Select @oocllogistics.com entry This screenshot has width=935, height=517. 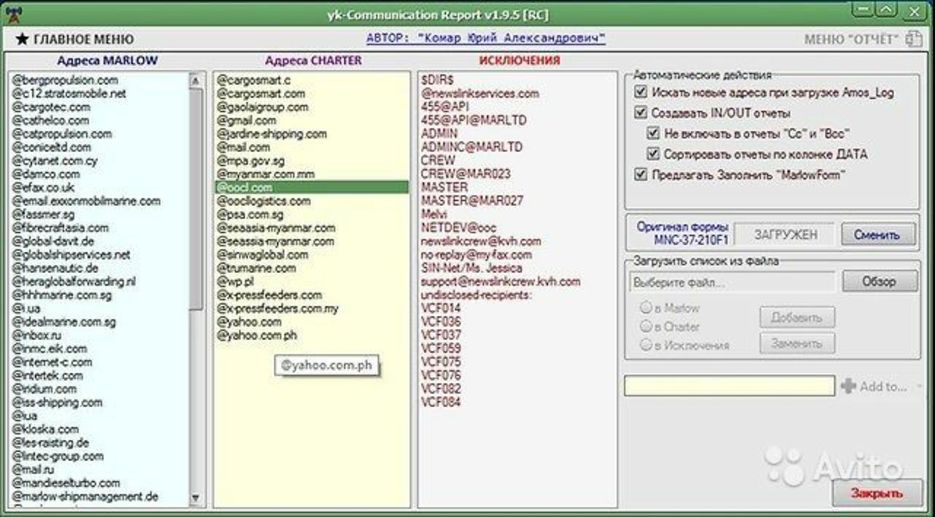[x=263, y=201]
